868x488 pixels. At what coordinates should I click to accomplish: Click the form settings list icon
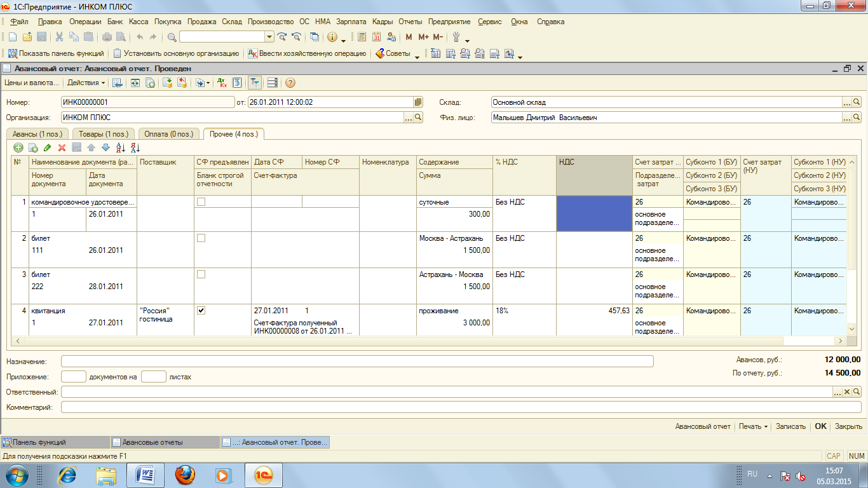(x=272, y=83)
